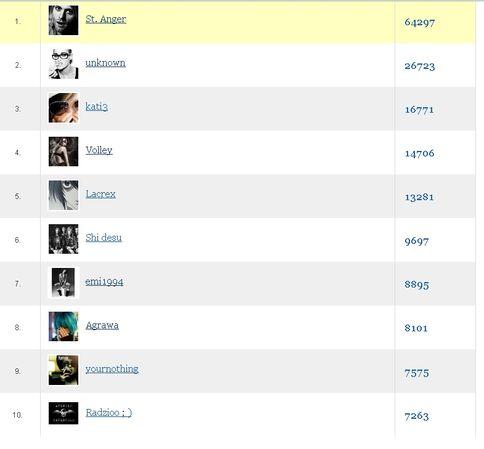Image resolution: width=484 pixels, height=449 pixels.
Task: Visit the unknown user profile link
Action: click(x=105, y=63)
